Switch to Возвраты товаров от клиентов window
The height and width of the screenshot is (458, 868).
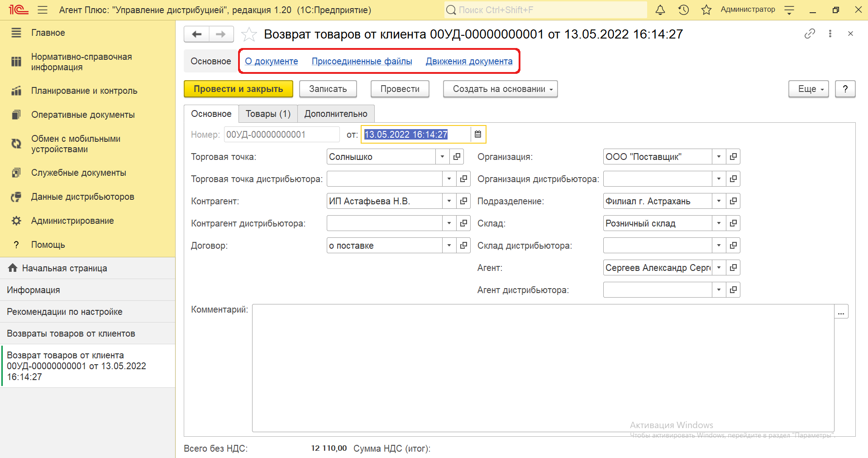(x=87, y=333)
